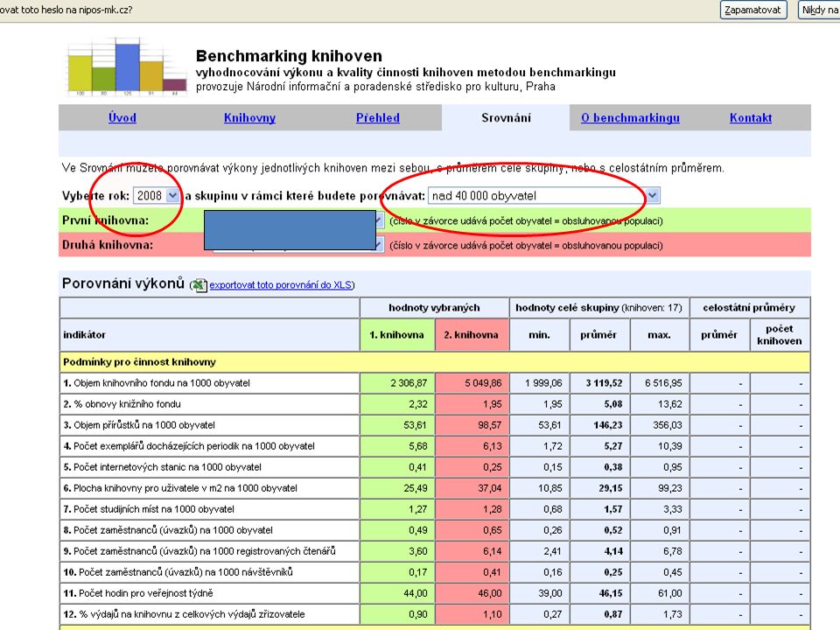The image size is (840, 630).
Task: Open the year dropdown showing 2008
Action: (156, 195)
